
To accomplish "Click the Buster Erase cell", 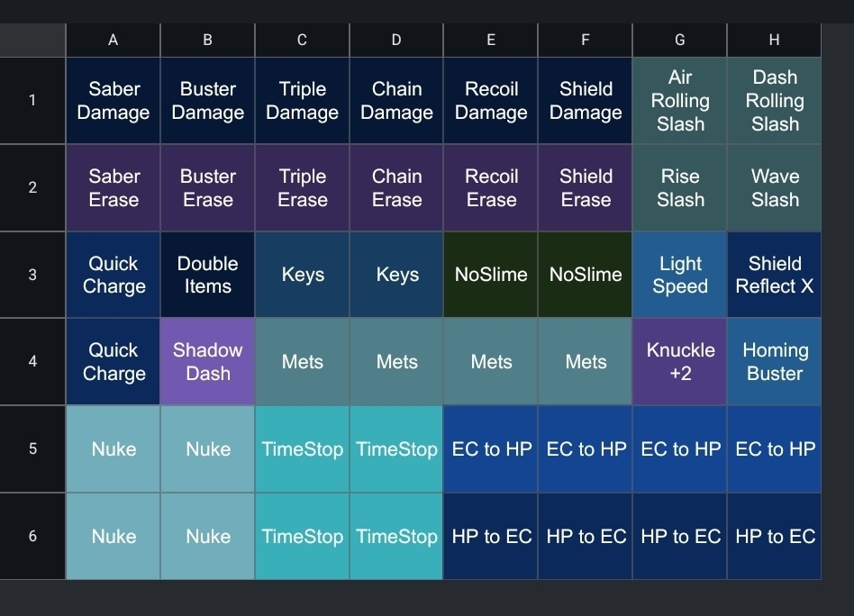I will pos(208,188).
